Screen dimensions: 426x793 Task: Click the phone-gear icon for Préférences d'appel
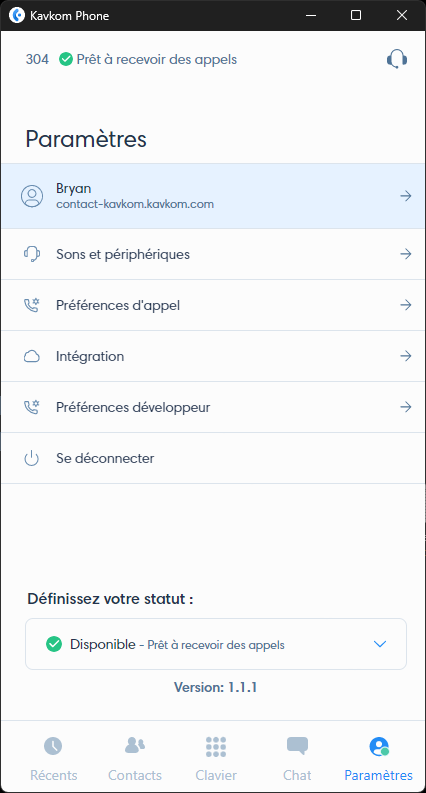(31, 305)
